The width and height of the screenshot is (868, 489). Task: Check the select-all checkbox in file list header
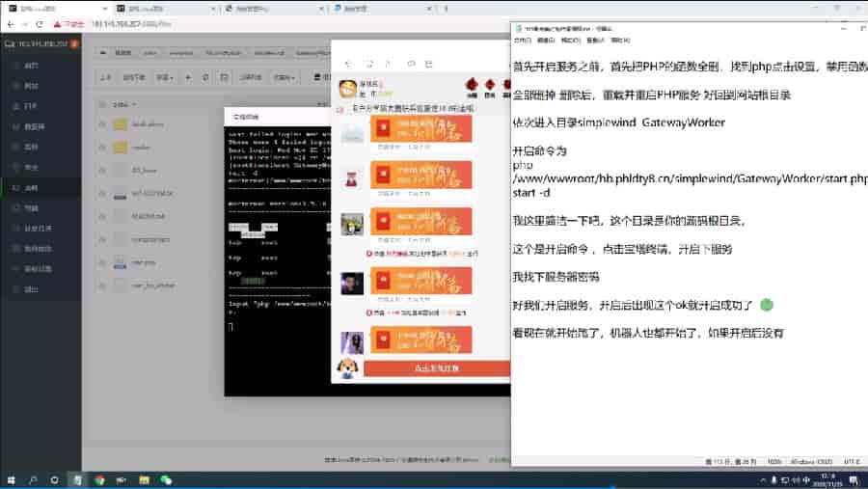[x=102, y=103]
